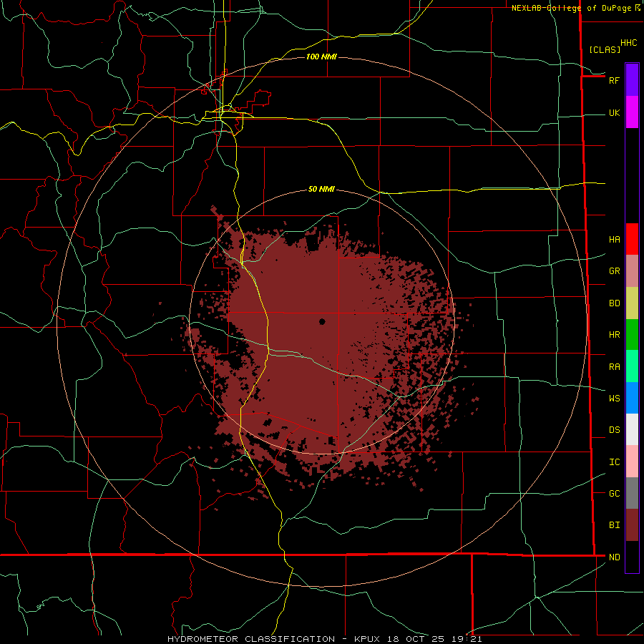Click the RA light green legend block
The width and height of the screenshot is (644, 644).
point(632,366)
